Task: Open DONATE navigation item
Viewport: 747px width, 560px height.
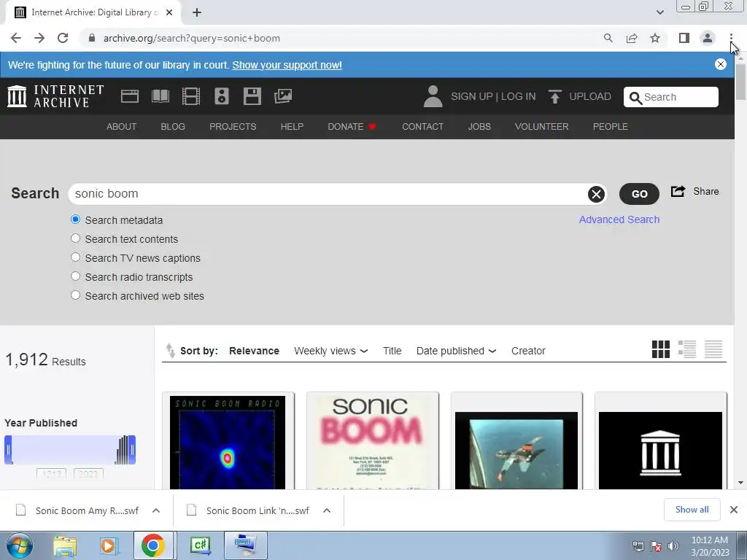Action: [x=352, y=127]
